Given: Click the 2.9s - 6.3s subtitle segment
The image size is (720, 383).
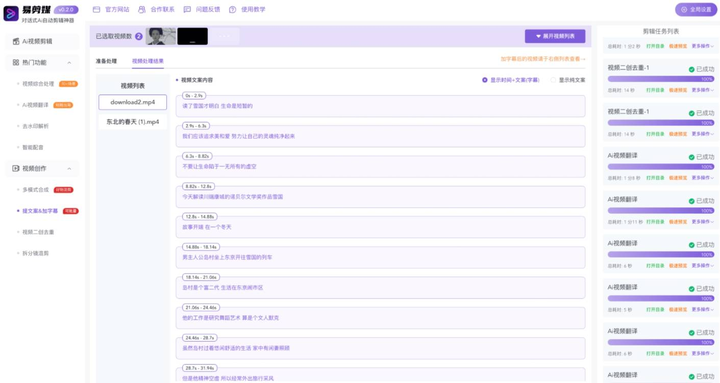Looking at the screenshot, I should 381,136.
